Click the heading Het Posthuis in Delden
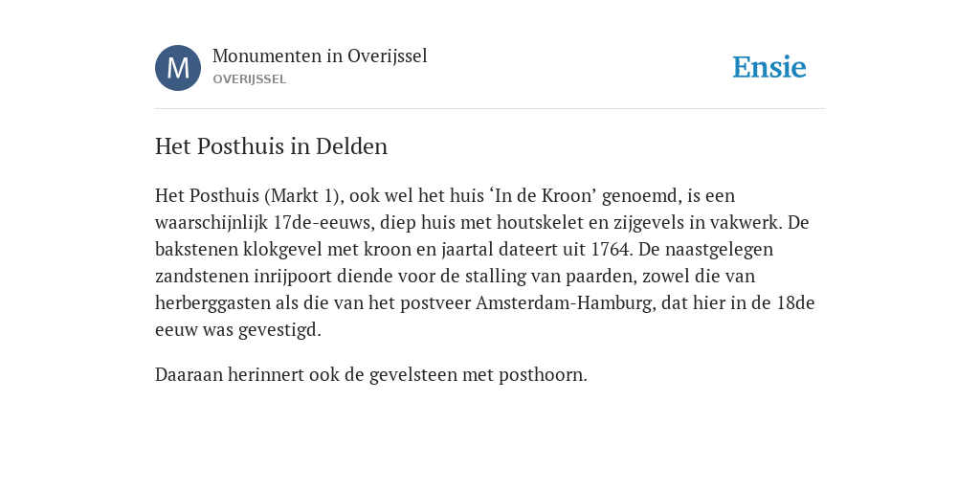980x490 pixels. [x=271, y=146]
